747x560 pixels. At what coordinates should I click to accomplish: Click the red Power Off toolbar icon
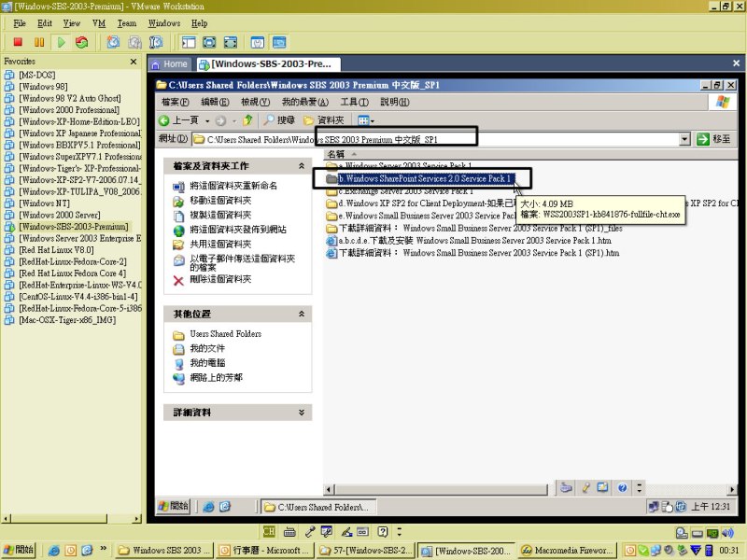coord(18,42)
